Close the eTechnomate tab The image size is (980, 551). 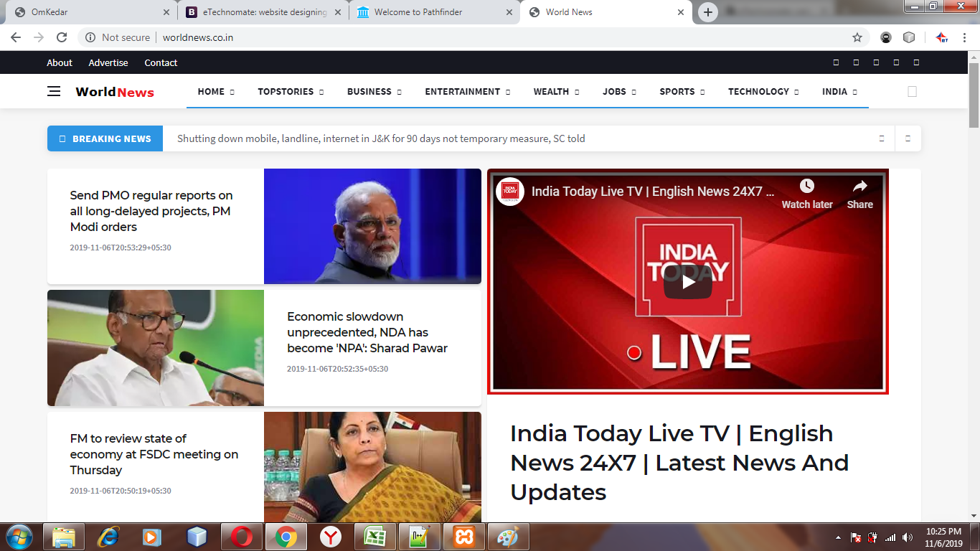pos(338,12)
